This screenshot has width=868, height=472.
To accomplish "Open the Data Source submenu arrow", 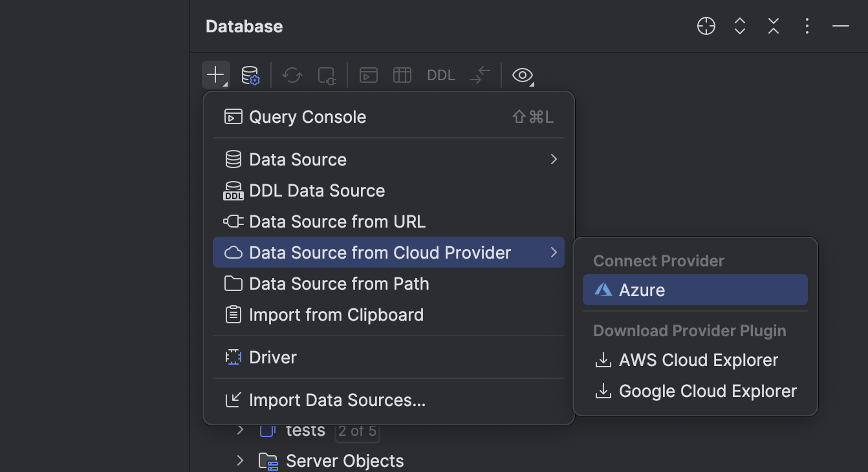I will click(553, 159).
